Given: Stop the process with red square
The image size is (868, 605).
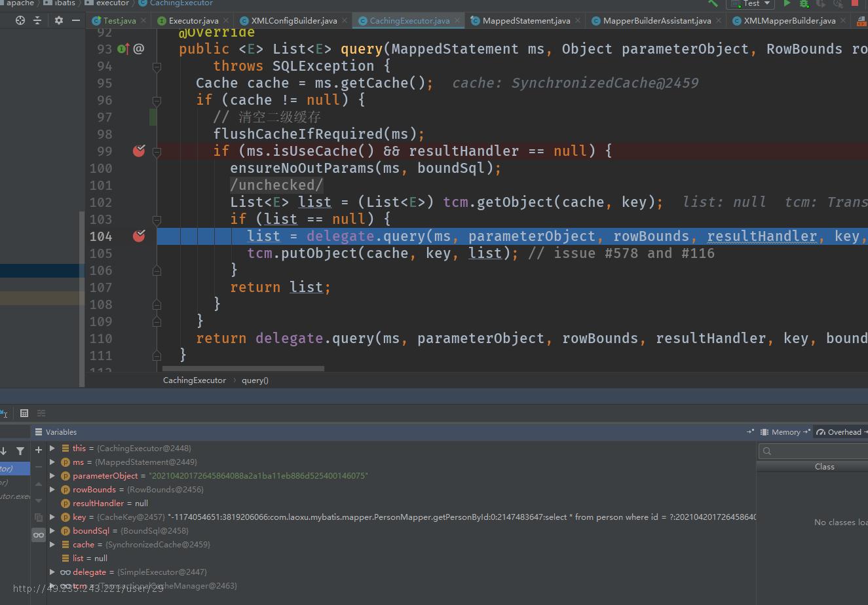Looking at the screenshot, I should 854,3.
